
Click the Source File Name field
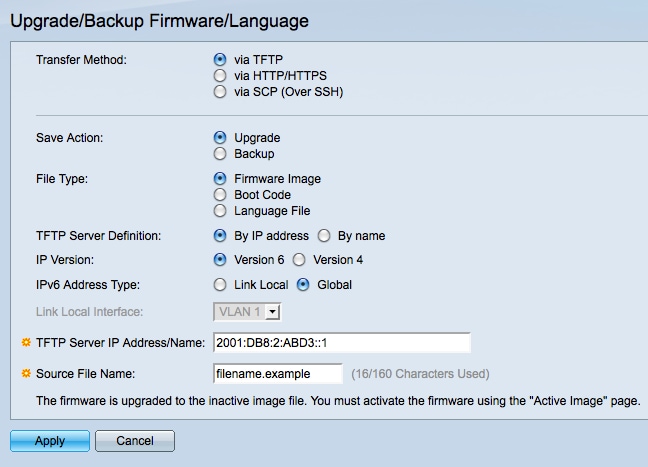(278, 374)
